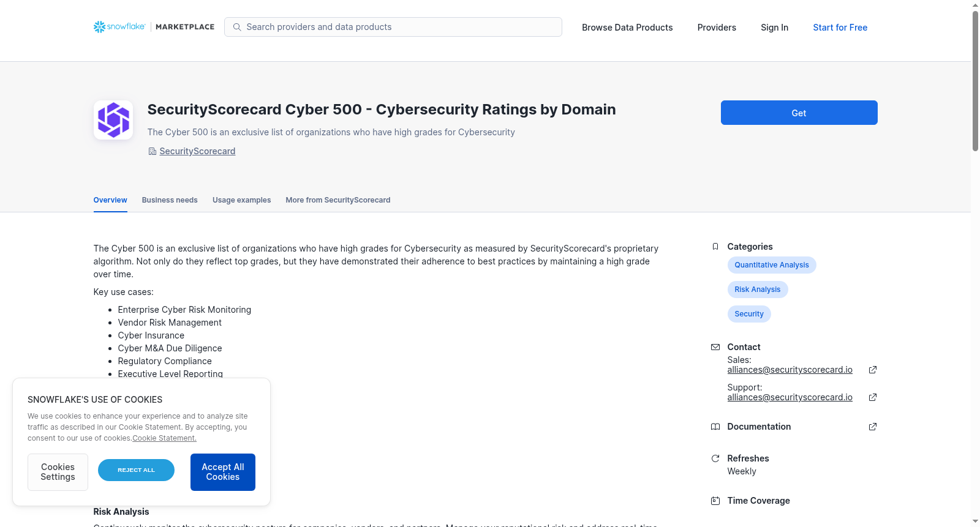Screen dimensions: 980x527
Task: Click the Contact envelope icon
Action: (715, 347)
